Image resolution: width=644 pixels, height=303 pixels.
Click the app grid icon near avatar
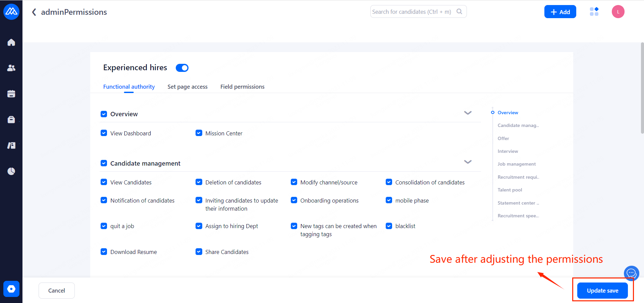click(594, 12)
